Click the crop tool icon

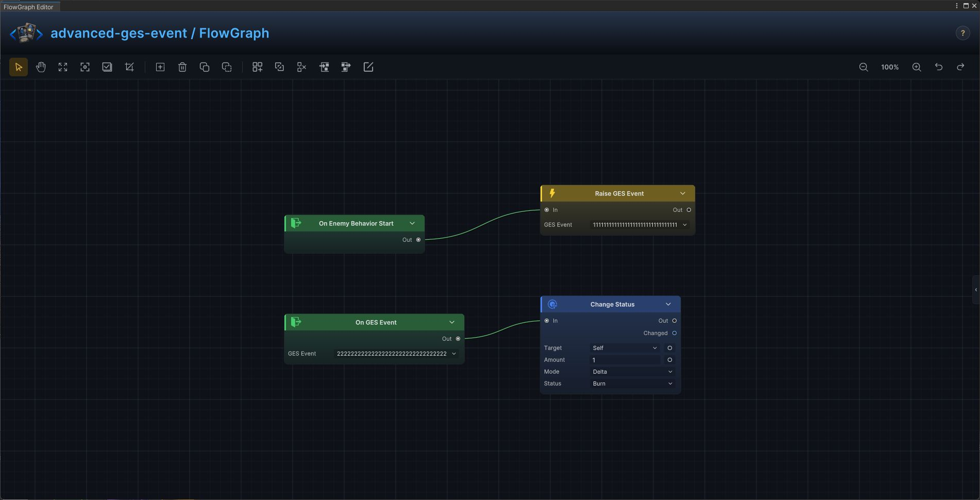tap(129, 67)
